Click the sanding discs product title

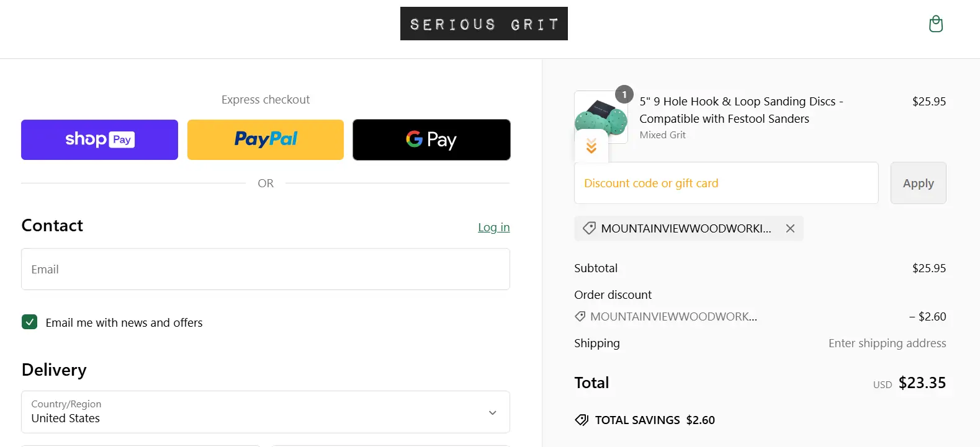(x=741, y=110)
